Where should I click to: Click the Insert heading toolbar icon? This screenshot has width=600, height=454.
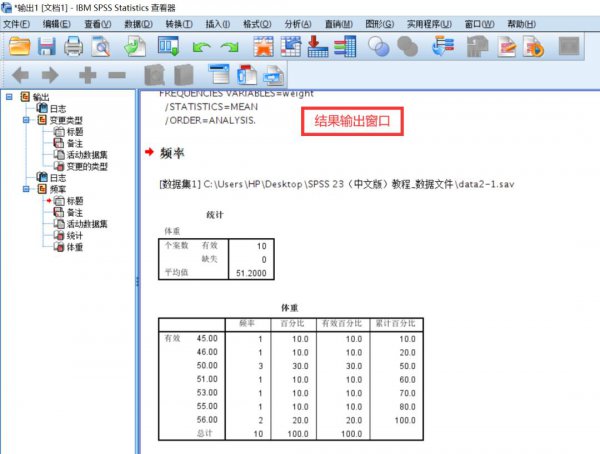click(x=219, y=74)
